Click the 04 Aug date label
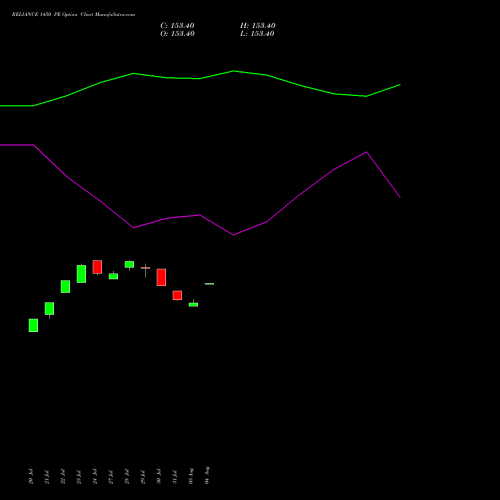 pos(207,475)
